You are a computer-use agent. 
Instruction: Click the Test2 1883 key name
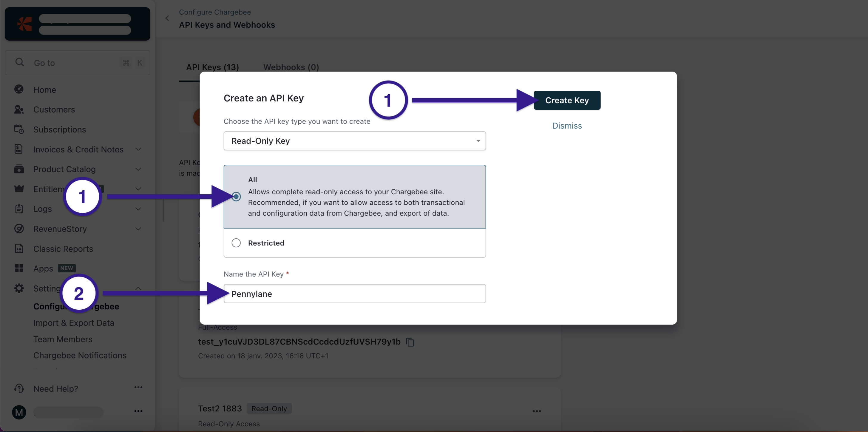tap(220, 408)
